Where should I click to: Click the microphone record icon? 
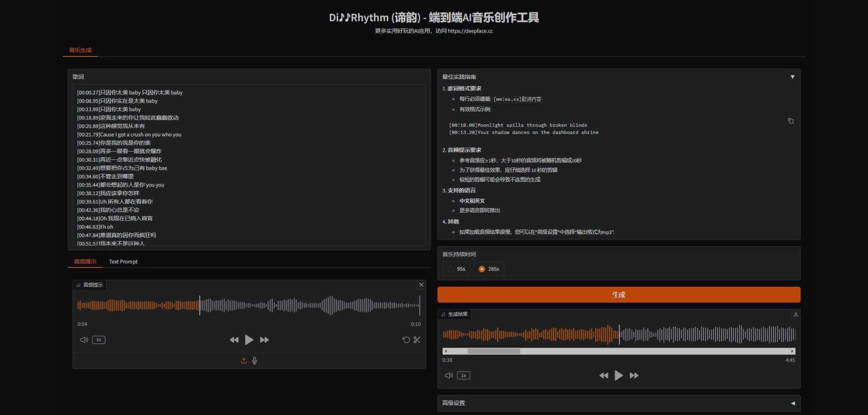[x=255, y=360]
